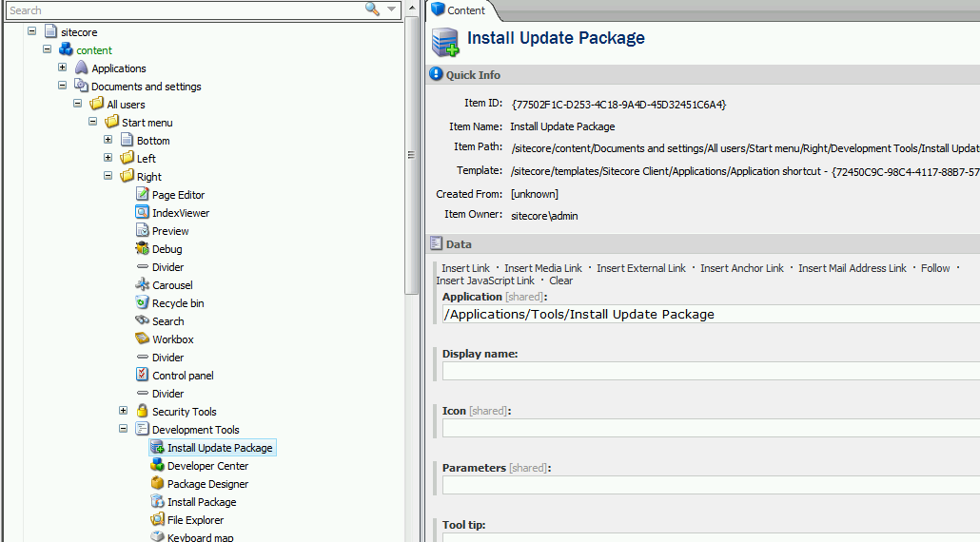Screen dimensions: 980x542
Task: Select Install Package in the tree
Action: click(x=202, y=502)
